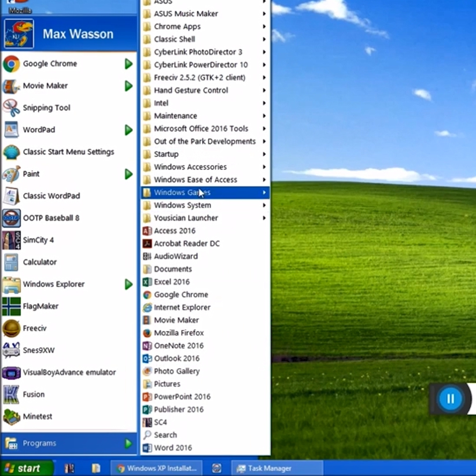Launch Snes9XW emulator
Image resolution: width=476 pixels, height=476 pixels.
coord(69,350)
